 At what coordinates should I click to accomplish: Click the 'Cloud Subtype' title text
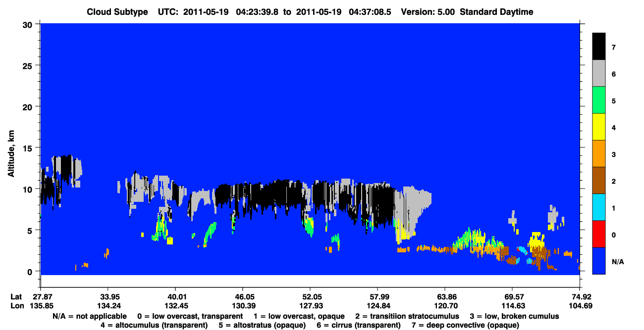click(x=117, y=12)
